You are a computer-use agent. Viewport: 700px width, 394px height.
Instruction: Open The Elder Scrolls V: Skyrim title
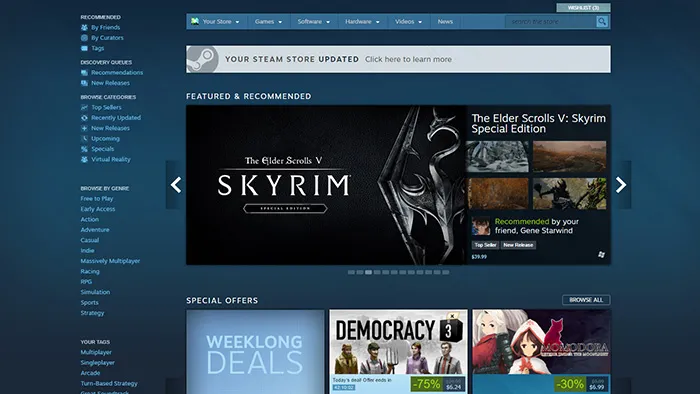click(538, 124)
